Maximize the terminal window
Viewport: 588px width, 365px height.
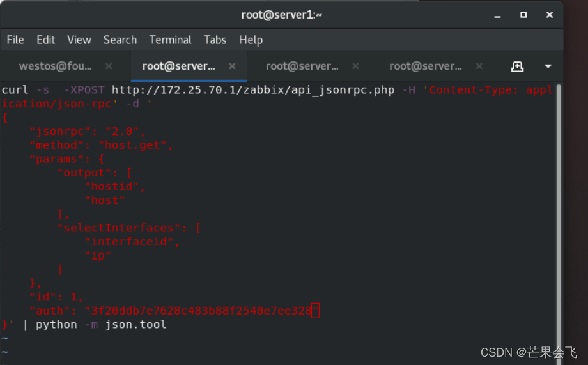point(523,15)
